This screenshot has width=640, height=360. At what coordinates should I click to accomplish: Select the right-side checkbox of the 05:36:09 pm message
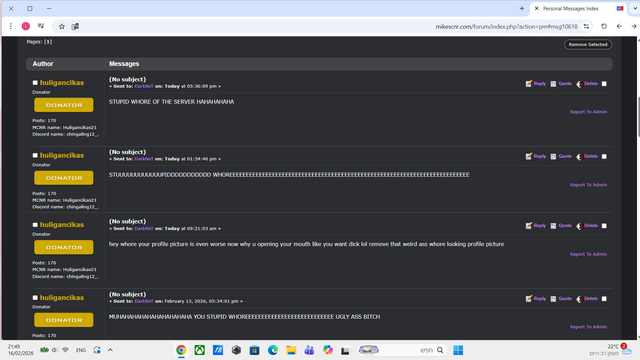604,84
